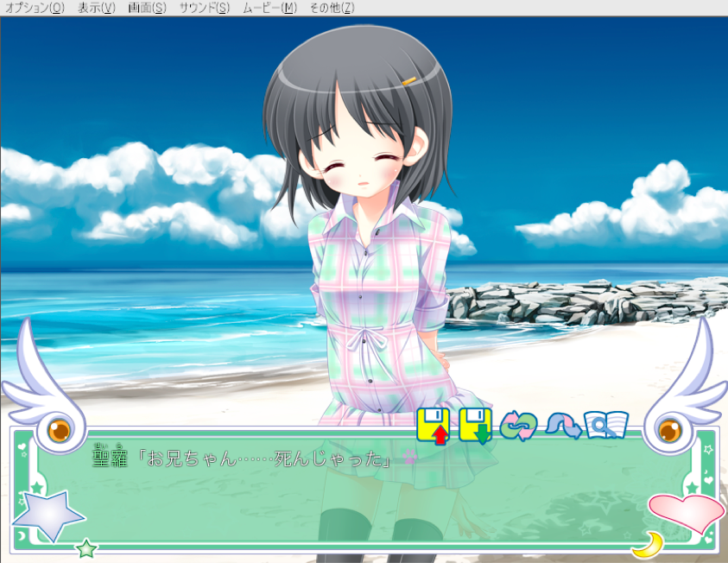Open the その他(Z) menu

332,8
